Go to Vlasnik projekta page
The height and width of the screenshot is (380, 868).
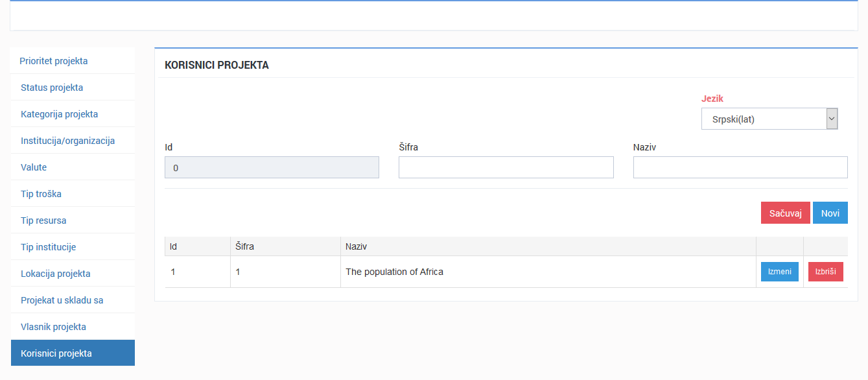click(53, 327)
